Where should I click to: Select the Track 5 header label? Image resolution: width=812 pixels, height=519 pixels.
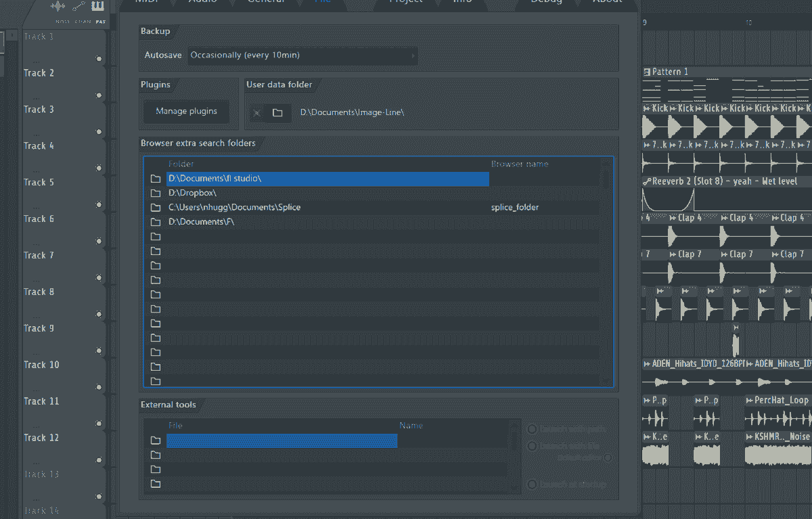[x=39, y=183]
